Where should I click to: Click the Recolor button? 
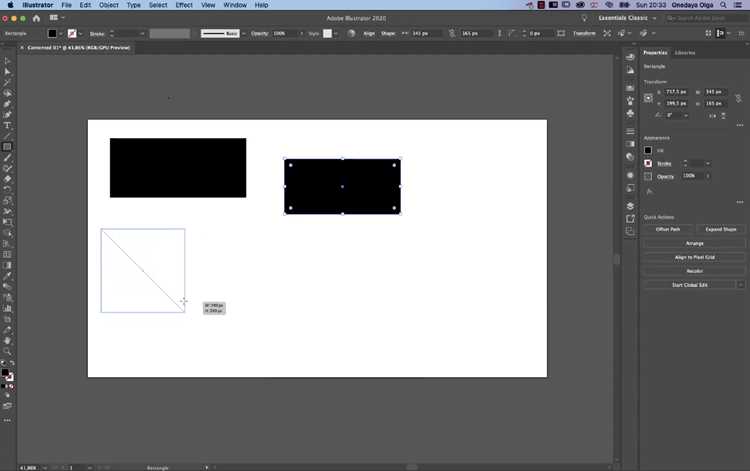(695, 271)
